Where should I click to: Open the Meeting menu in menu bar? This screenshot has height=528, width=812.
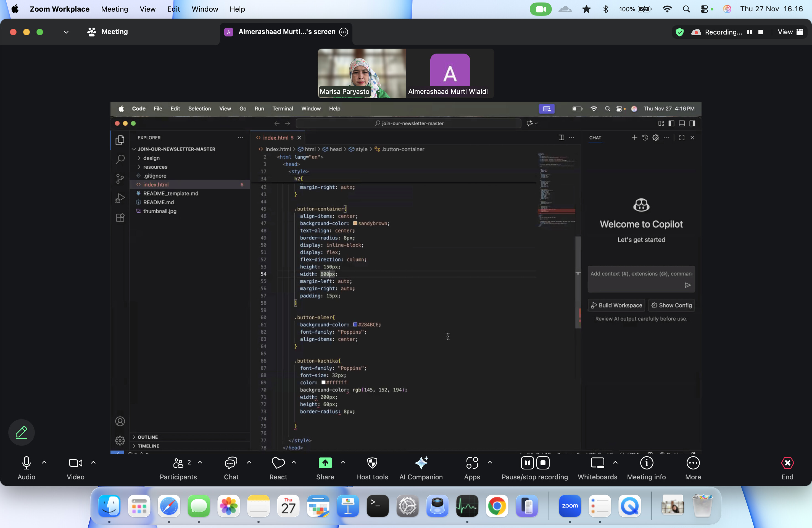pos(114,9)
